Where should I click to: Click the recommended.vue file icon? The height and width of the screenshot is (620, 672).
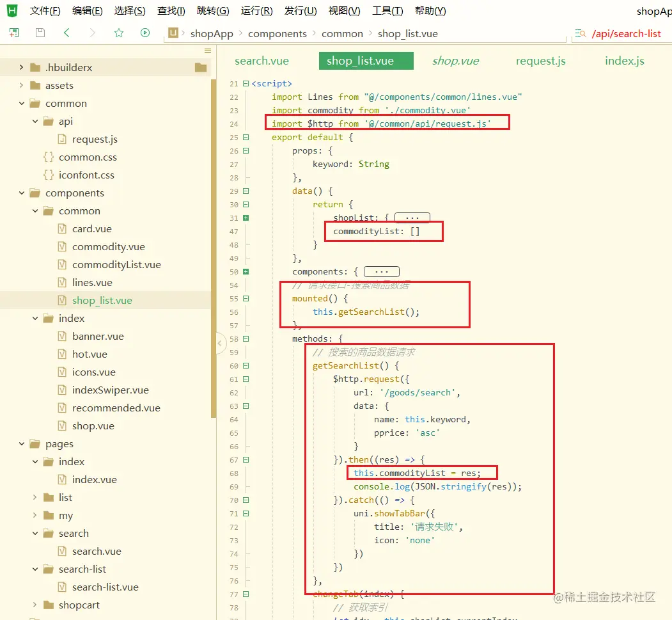pyautogui.click(x=62, y=408)
